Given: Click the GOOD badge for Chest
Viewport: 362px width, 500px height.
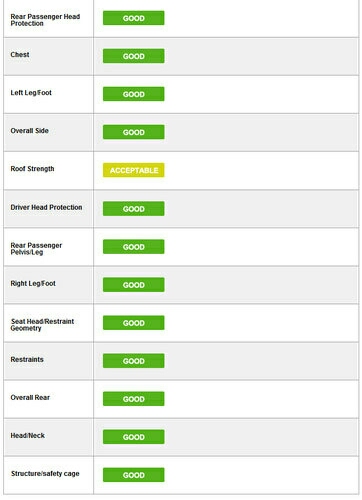Looking at the screenshot, I should (133, 56).
